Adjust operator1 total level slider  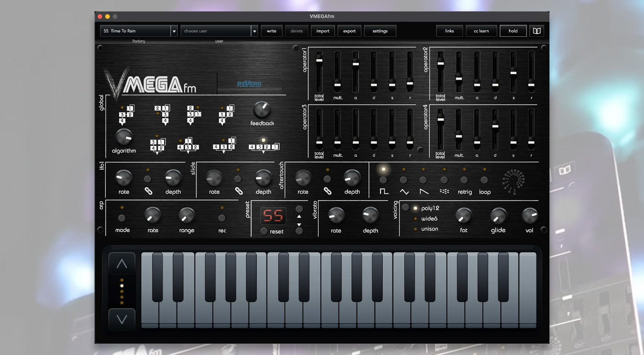pyautogui.click(x=319, y=61)
